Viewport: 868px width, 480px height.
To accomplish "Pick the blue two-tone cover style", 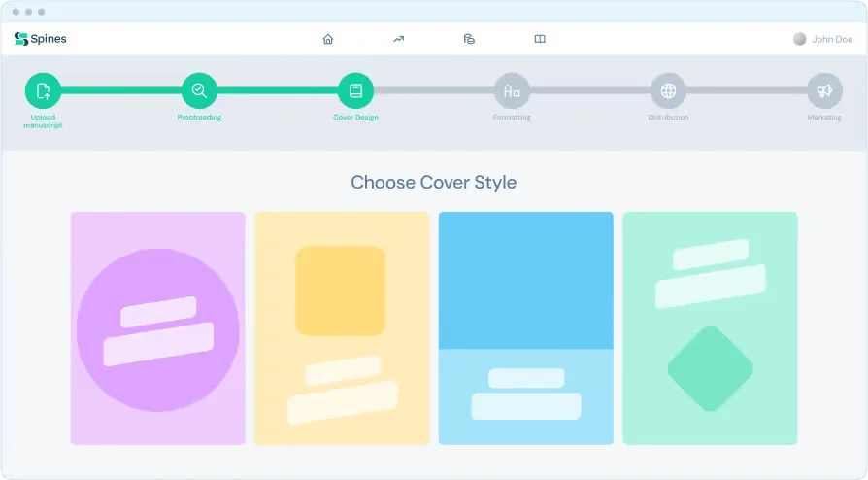I will click(525, 328).
